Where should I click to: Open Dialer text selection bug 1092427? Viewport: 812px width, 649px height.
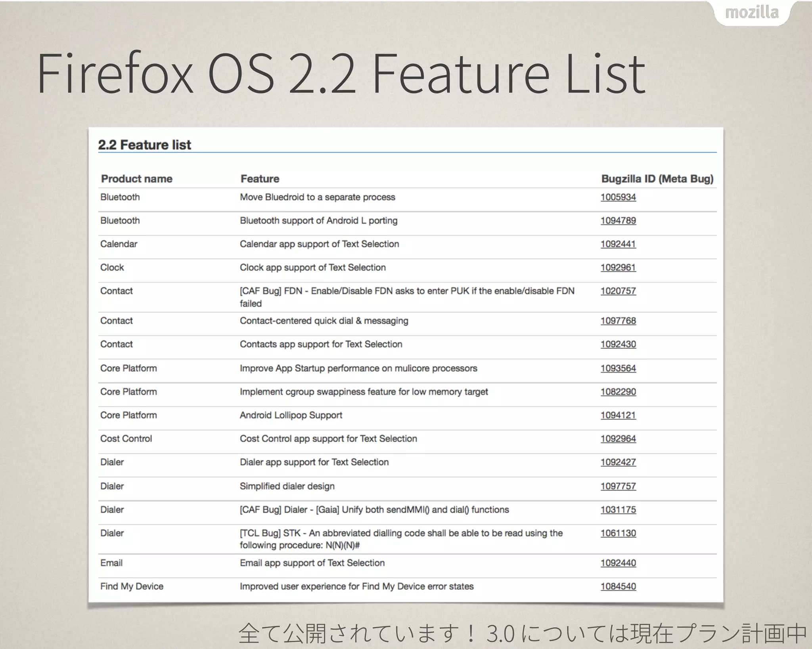[x=618, y=462]
